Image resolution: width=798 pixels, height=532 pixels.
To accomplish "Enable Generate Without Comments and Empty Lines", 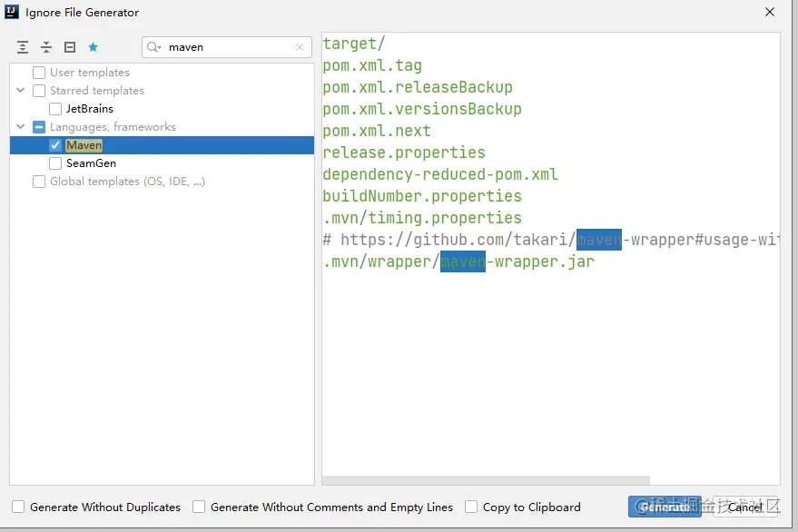I will click(x=199, y=507).
